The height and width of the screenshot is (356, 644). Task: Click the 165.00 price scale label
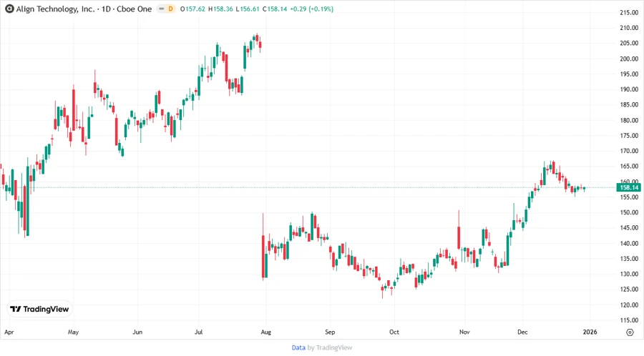[629, 167]
